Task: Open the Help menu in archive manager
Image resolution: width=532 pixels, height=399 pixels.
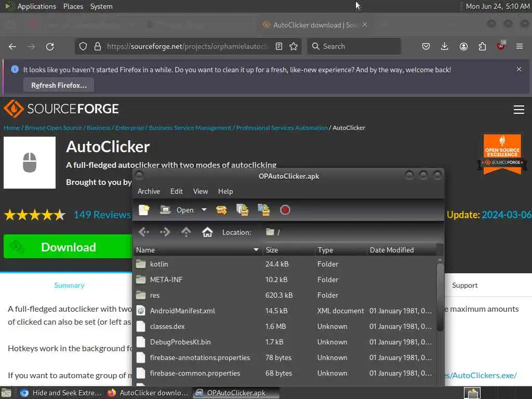Action: coord(225,191)
